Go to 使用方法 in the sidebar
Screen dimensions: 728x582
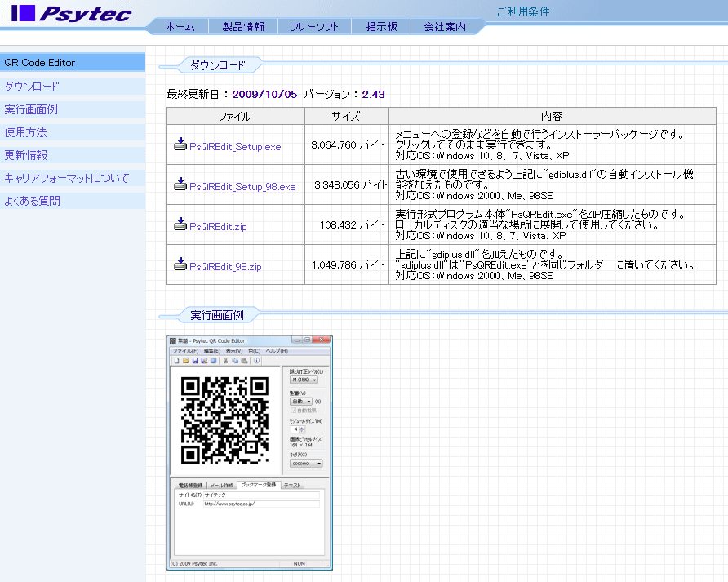click(73, 132)
